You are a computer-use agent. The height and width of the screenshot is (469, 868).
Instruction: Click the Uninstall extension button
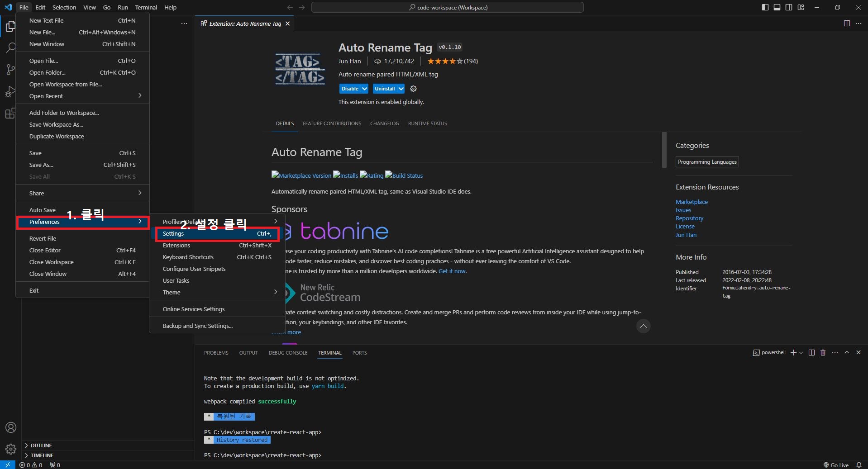pyautogui.click(x=385, y=89)
